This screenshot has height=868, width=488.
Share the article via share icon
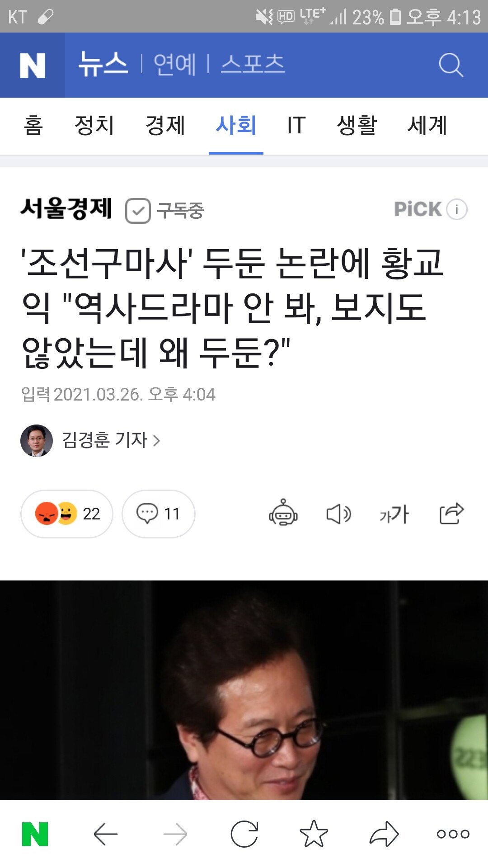[x=452, y=513]
